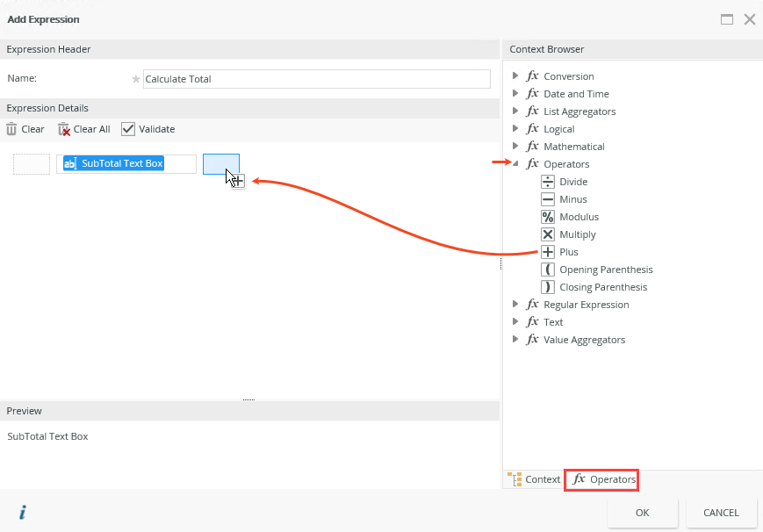Expand the Date and Time node

tap(515, 94)
